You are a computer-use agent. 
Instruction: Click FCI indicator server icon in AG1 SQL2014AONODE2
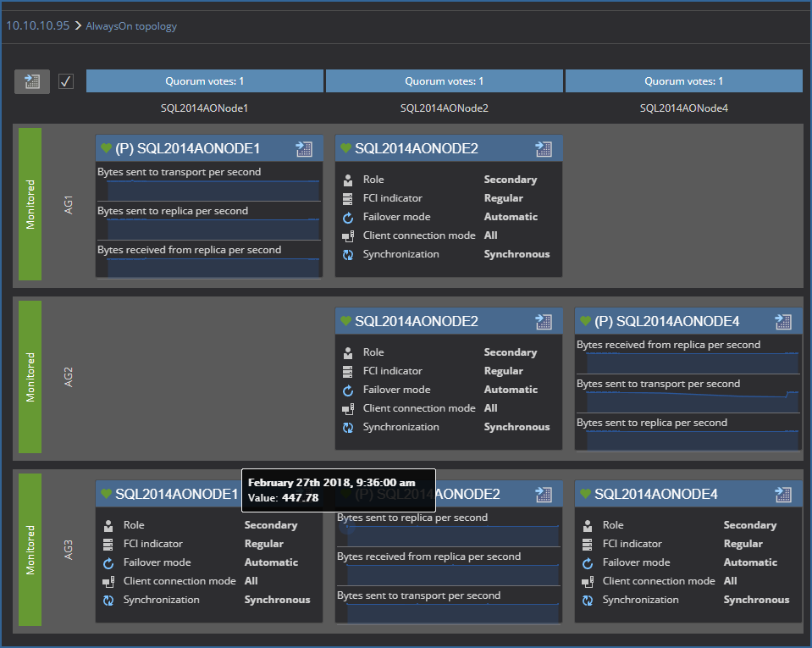(x=348, y=198)
